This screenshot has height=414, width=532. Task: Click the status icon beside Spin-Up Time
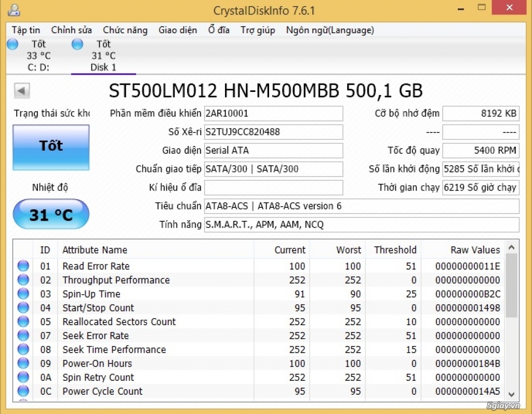(x=23, y=294)
